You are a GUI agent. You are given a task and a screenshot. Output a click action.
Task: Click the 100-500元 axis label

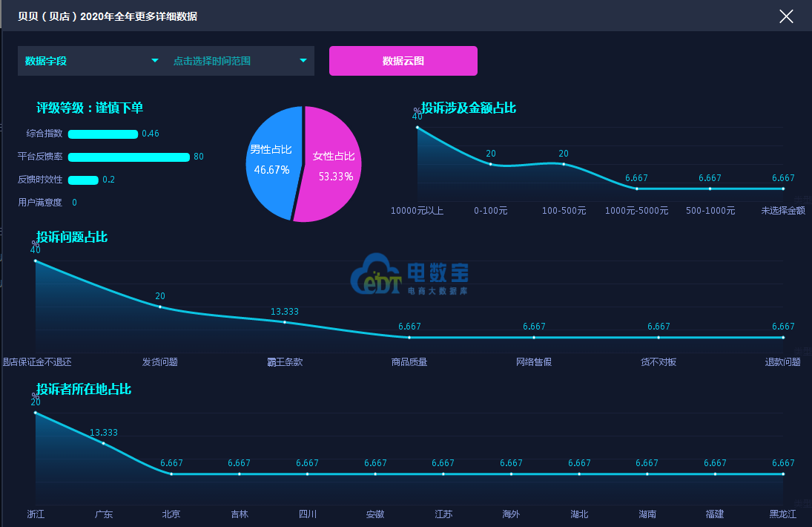click(564, 210)
